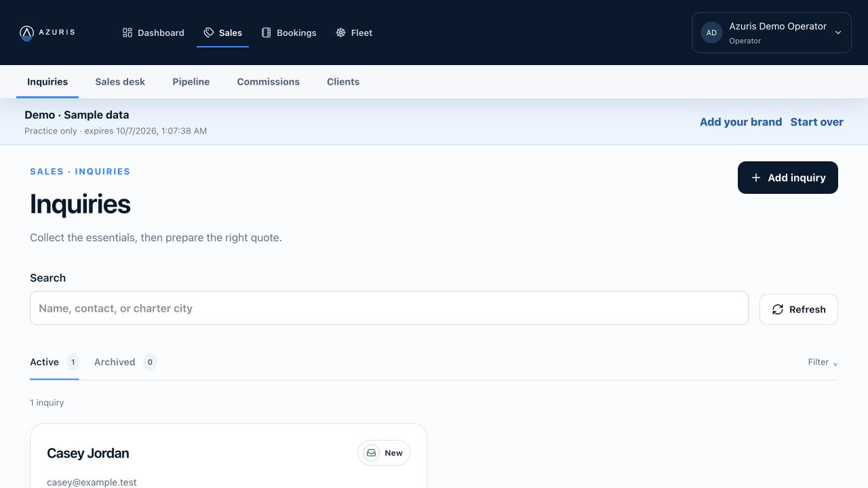868x488 pixels.
Task: Open the Dashboard menu item
Action: tap(153, 33)
